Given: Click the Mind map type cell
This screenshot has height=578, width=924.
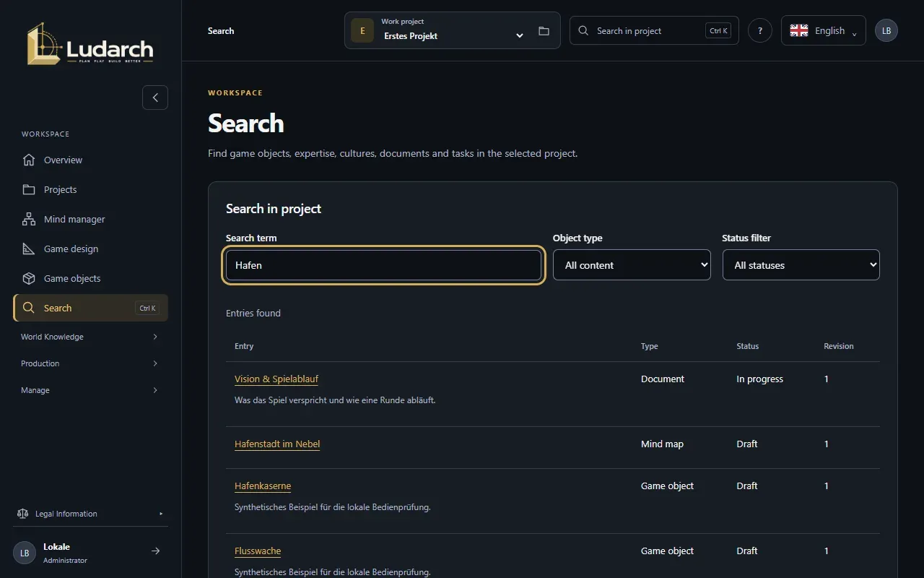Looking at the screenshot, I should pyautogui.click(x=662, y=444).
